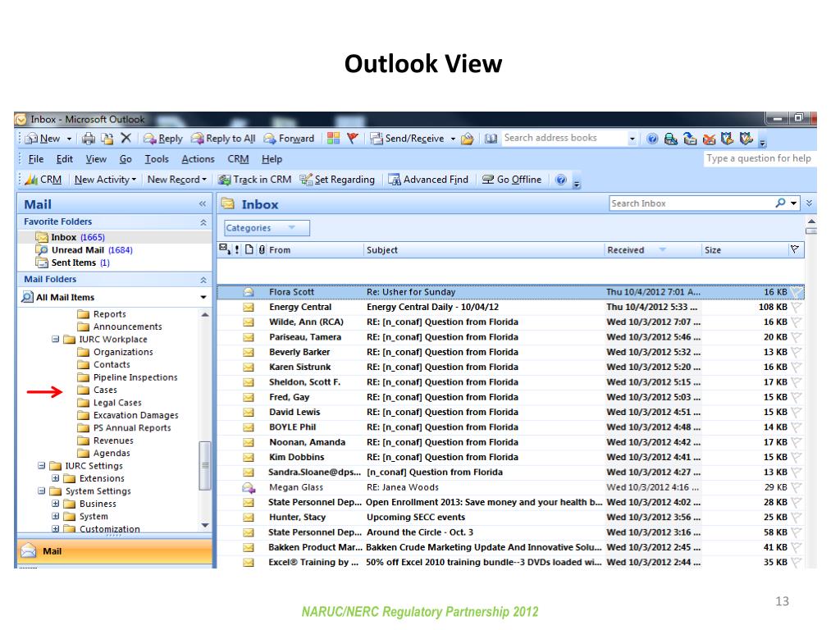Open the Edit menu
The width and height of the screenshot is (840, 630).
point(65,159)
